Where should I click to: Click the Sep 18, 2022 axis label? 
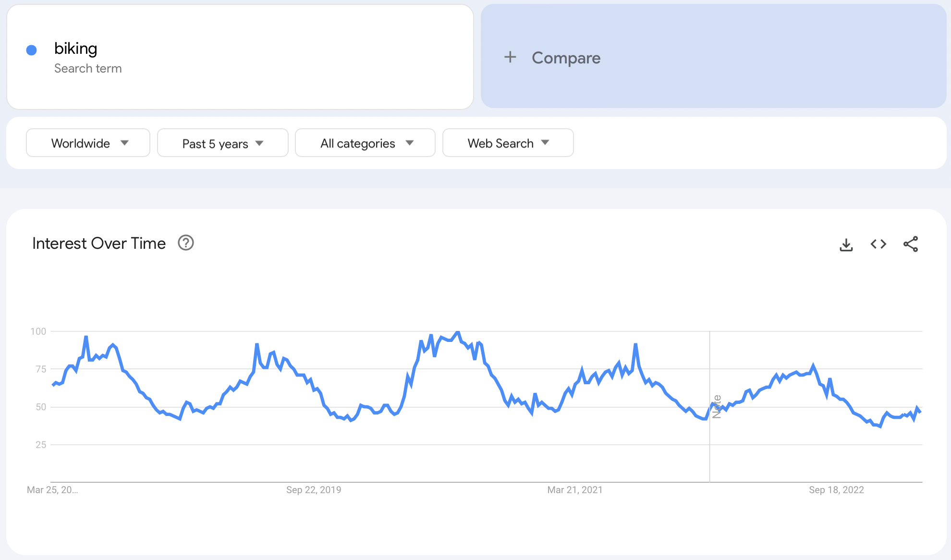pyautogui.click(x=836, y=490)
